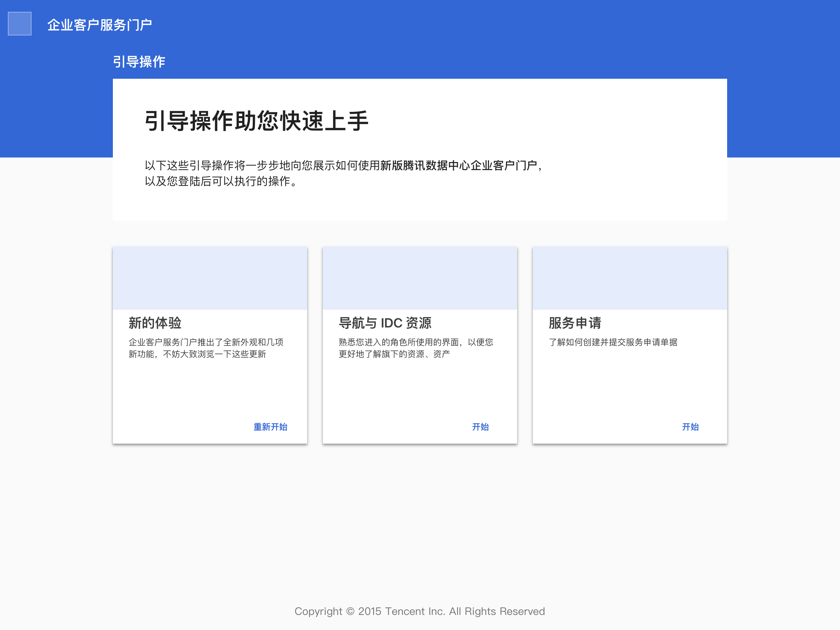Screen dimensions: 840x630
Task: Click the 新的体验 card image banner
Action: pyautogui.click(x=210, y=278)
